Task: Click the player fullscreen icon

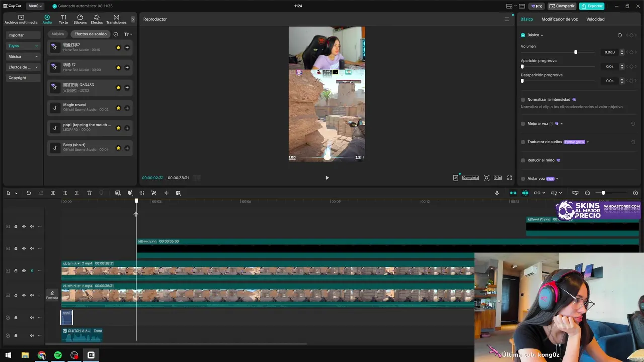Action: pos(509,178)
